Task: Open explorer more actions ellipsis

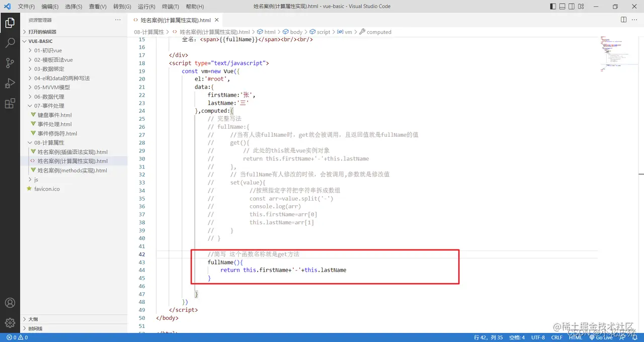Action: (118, 20)
